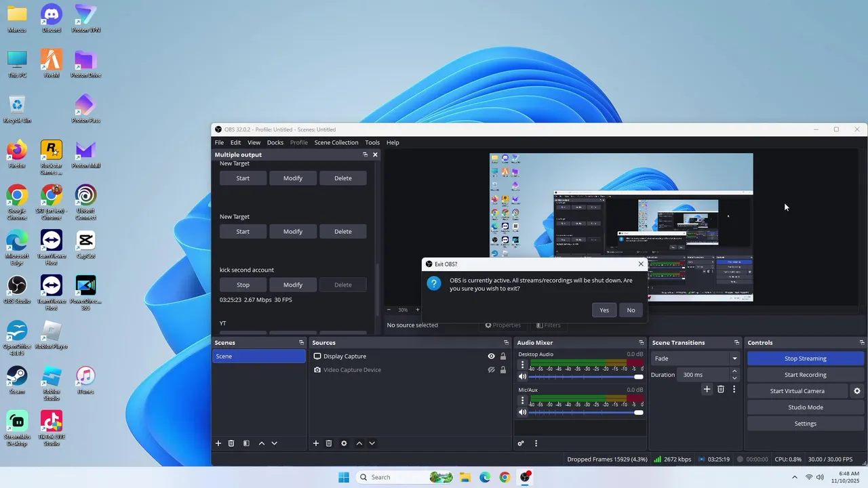
Task: Remove the selected scene with the trash icon
Action: tap(231, 443)
